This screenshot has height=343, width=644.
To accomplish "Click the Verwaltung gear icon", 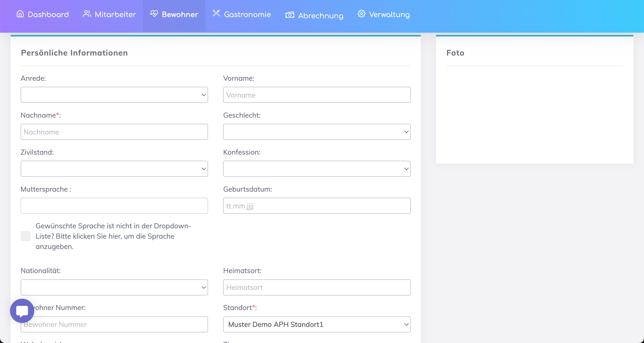I will 361,14.
